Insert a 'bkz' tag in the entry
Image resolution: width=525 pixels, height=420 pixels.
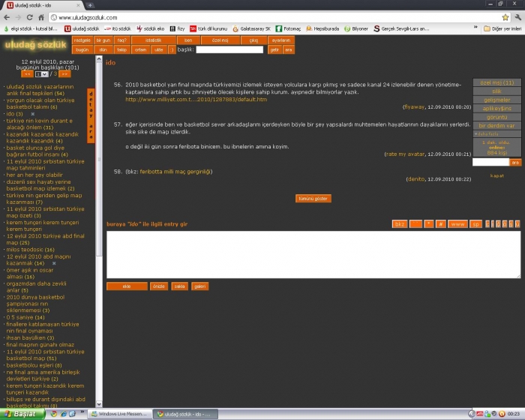click(400, 223)
